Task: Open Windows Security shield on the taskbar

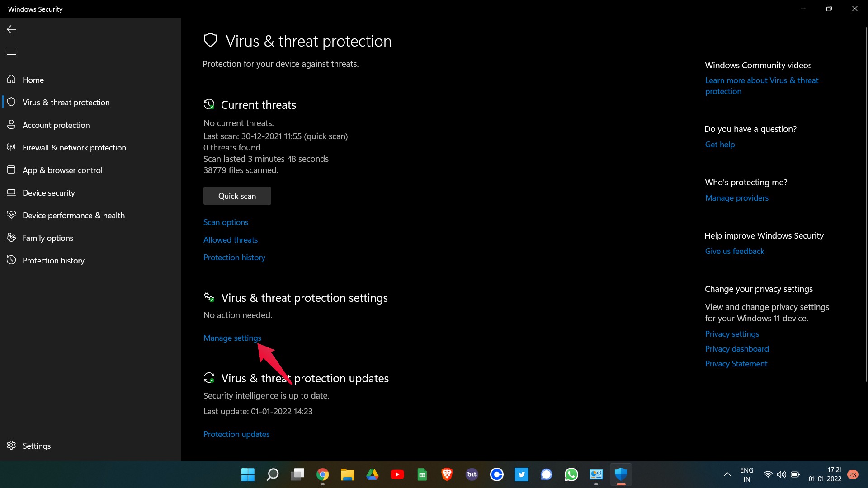Action: coord(621,474)
